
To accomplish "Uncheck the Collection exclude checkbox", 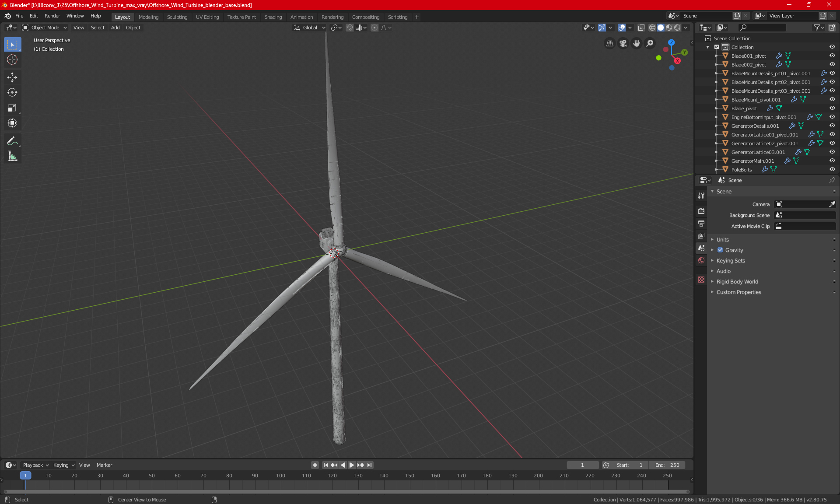I will click(x=717, y=47).
